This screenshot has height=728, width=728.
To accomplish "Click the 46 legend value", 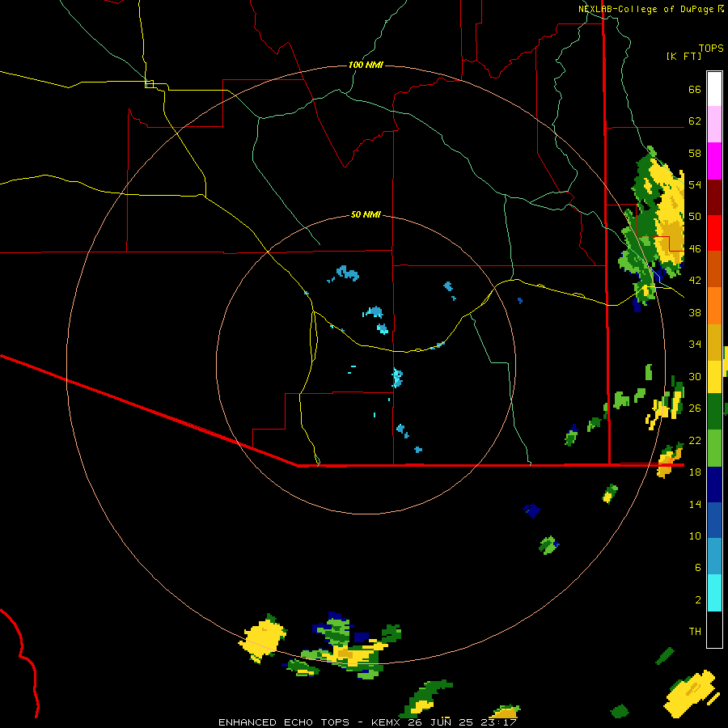I will [x=695, y=248].
